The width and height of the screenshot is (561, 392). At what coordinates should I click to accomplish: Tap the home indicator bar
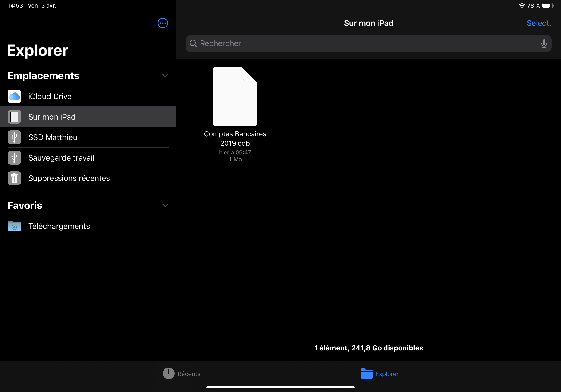point(280,387)
